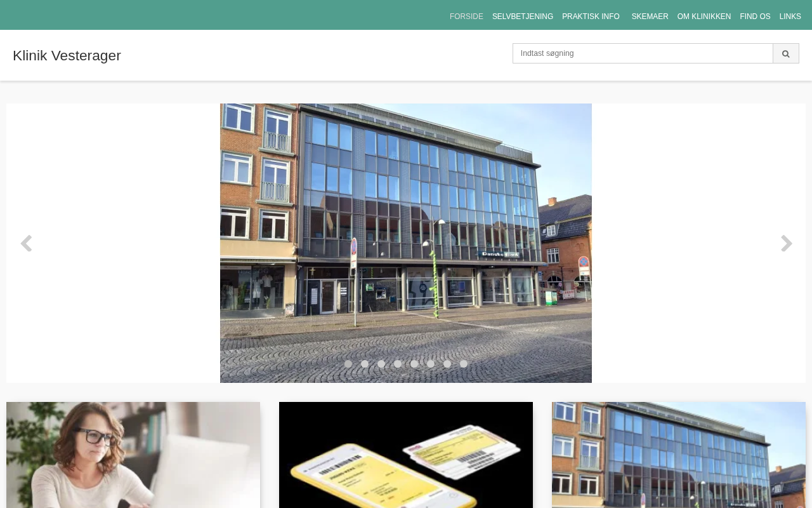Click the search magnifier button
This screenshot has height=508, width=812.
786,53
